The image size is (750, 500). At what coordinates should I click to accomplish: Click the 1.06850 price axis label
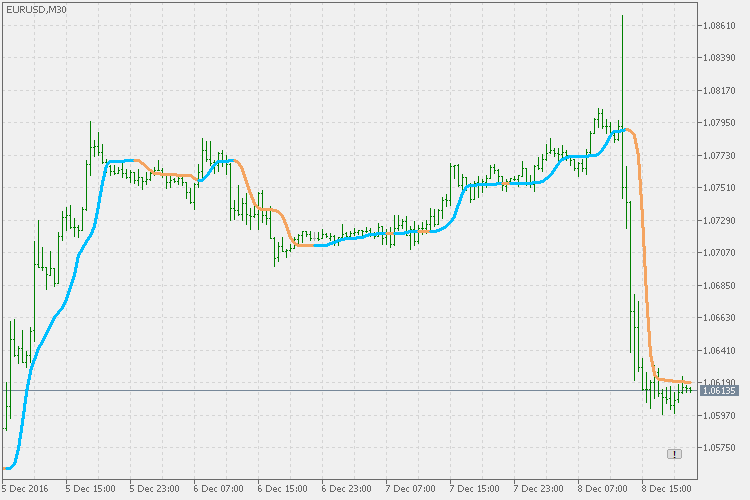pyautogui.click(x=719, y=286)
